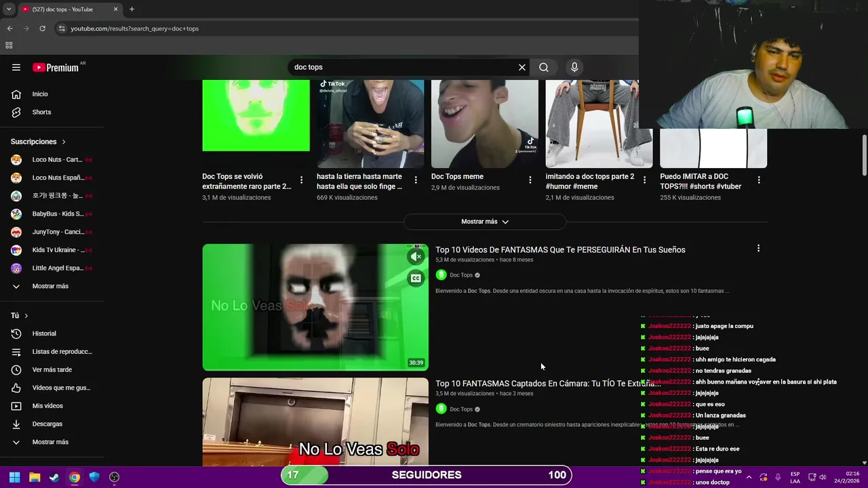Open short 'imitando a doc tops parte 2'

coord(590,181)
